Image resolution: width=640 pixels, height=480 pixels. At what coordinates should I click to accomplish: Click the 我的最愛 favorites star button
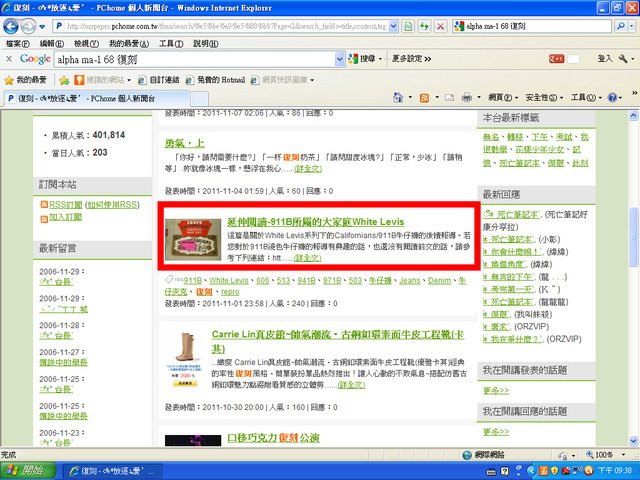[25, 80]
